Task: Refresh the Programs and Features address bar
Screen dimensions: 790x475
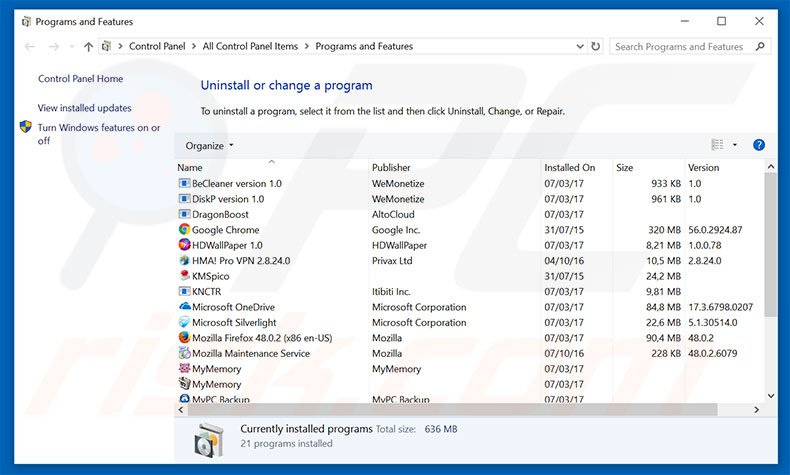Action: pos(596,46)
